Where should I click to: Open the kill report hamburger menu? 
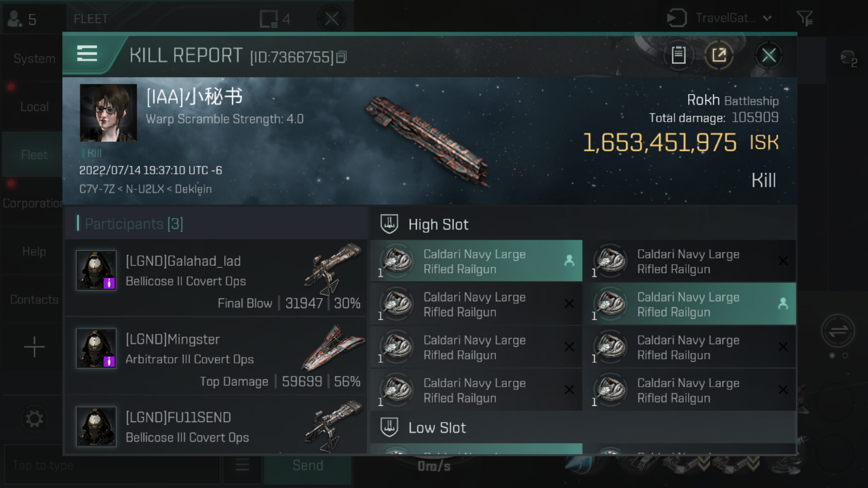(87, 54)
